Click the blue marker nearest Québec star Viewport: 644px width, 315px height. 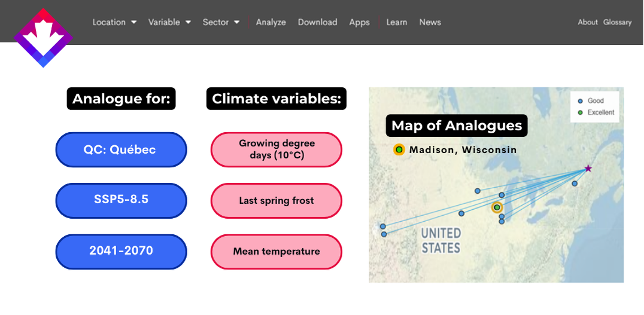[575, 184]
